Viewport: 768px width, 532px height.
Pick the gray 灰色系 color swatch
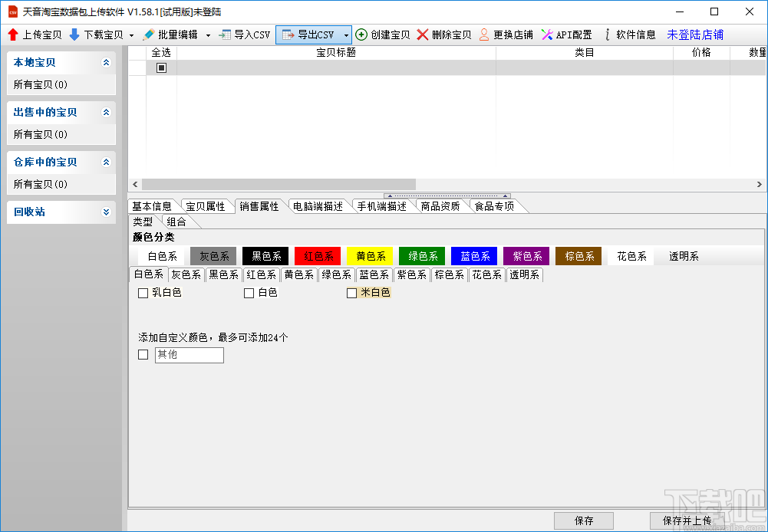(213, 256)
